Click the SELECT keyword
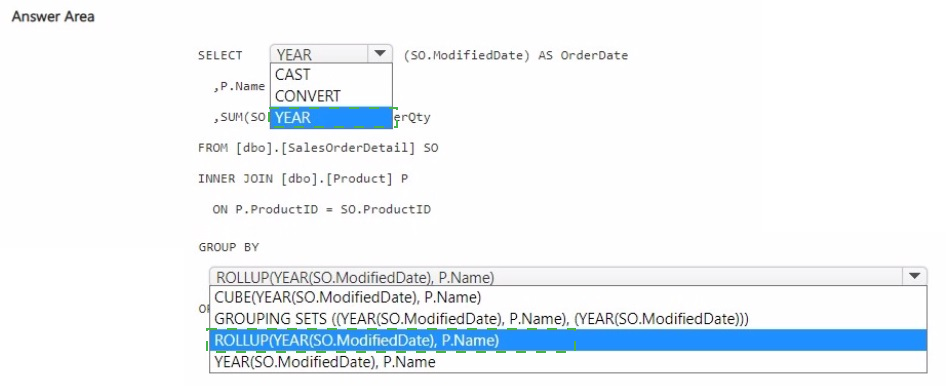 [220, 55]
